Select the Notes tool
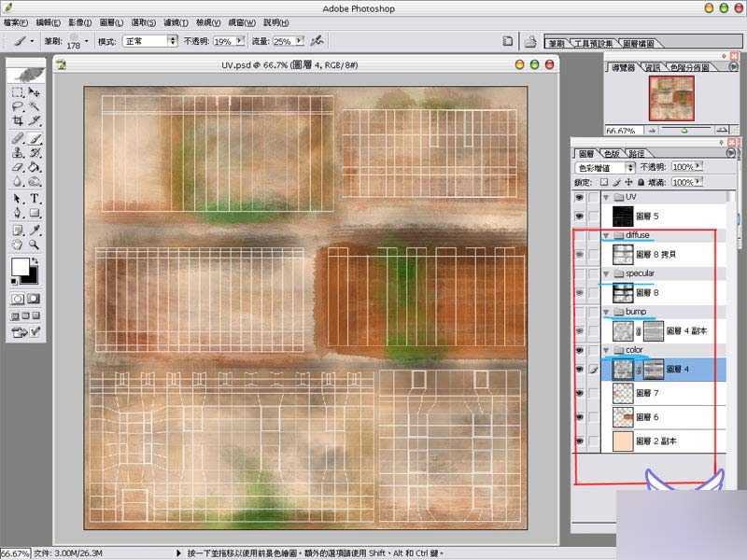The height and width of the screenshot is (560, 747). tap(18, 231)
